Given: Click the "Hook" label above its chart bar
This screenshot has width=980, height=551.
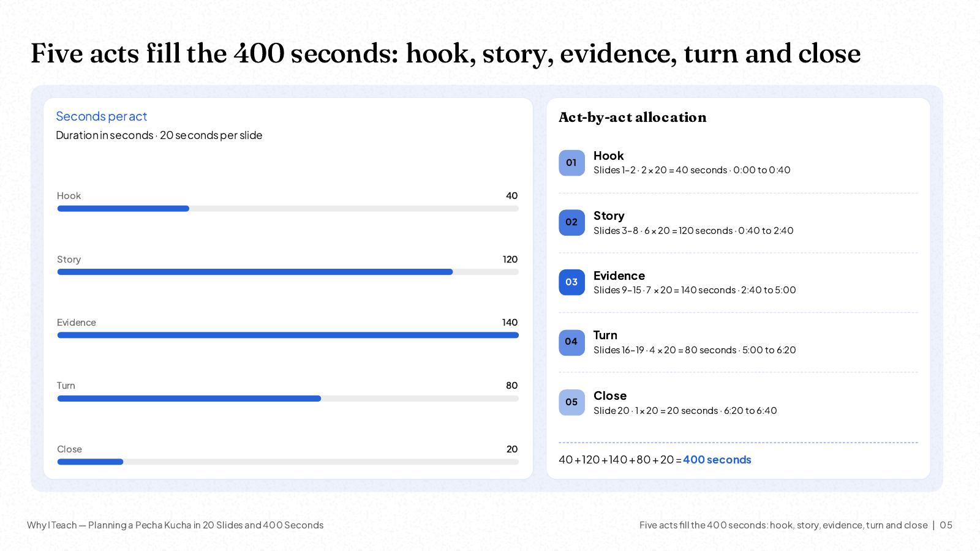Looking at the screenshot, I should pyautogui.click(x=69, y=196).
